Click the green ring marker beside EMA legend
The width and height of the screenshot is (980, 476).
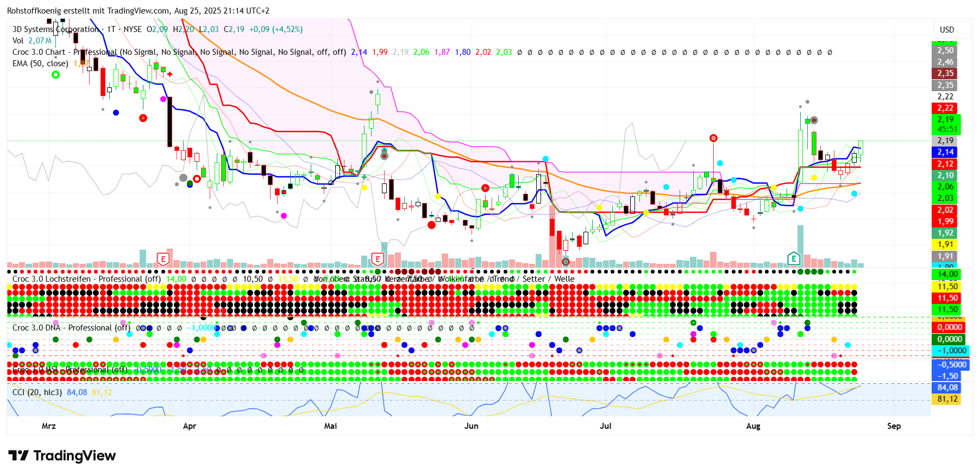pyautogui.click(x=55, y=74)
